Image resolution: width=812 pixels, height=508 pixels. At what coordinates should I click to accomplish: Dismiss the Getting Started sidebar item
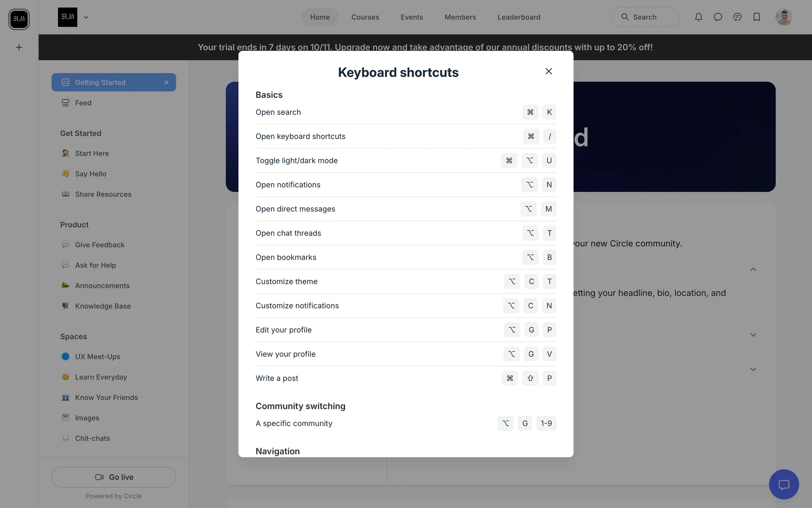(166, 83)
